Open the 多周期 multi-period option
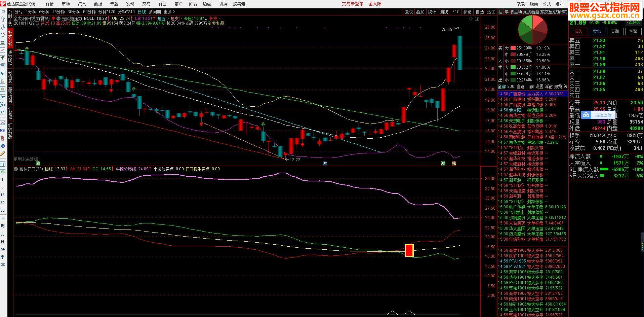644x317 pixels. pos(155,12)
